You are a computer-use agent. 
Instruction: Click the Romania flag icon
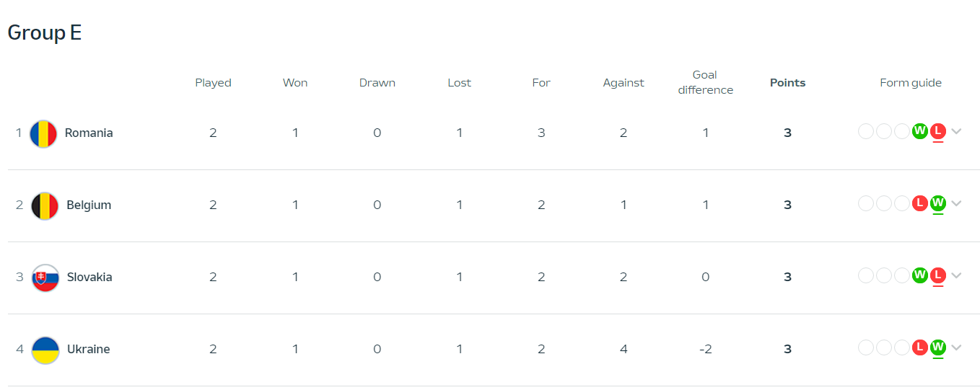(x=43, y=134)
